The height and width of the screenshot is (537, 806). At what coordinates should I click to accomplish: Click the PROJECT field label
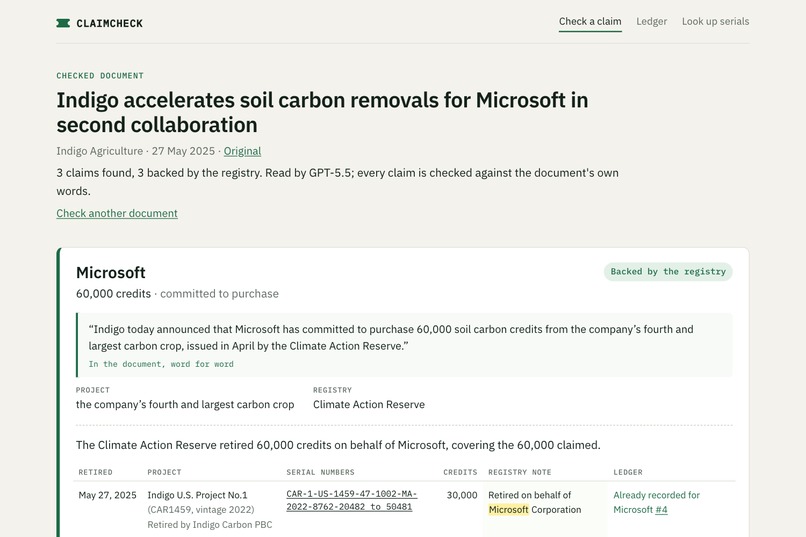[x=93, y=390]
